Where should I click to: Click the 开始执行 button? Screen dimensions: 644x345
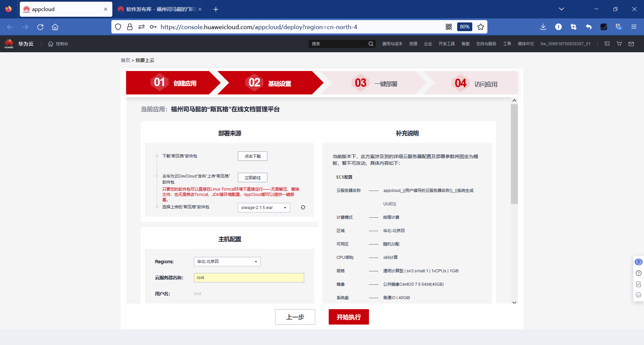pyautogui.click(x=348, y=317)
